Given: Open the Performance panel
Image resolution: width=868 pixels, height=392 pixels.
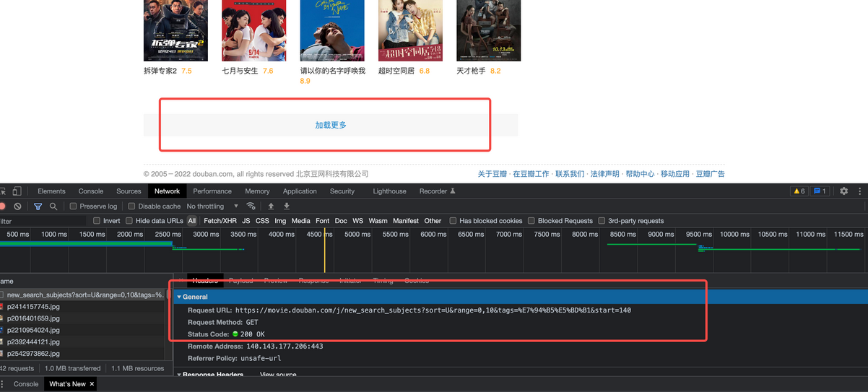Looking at the screenshot, I should pyautogui.click(x=212, y=191).
